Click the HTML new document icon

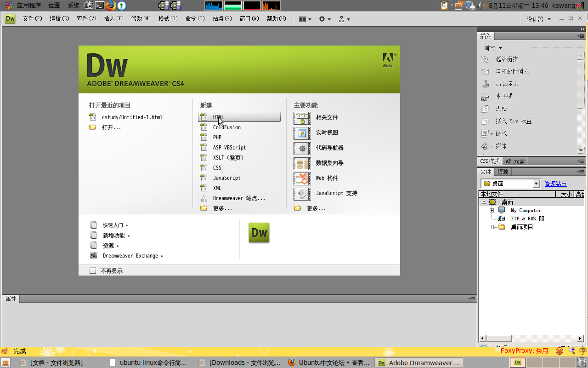coord(204,117)
